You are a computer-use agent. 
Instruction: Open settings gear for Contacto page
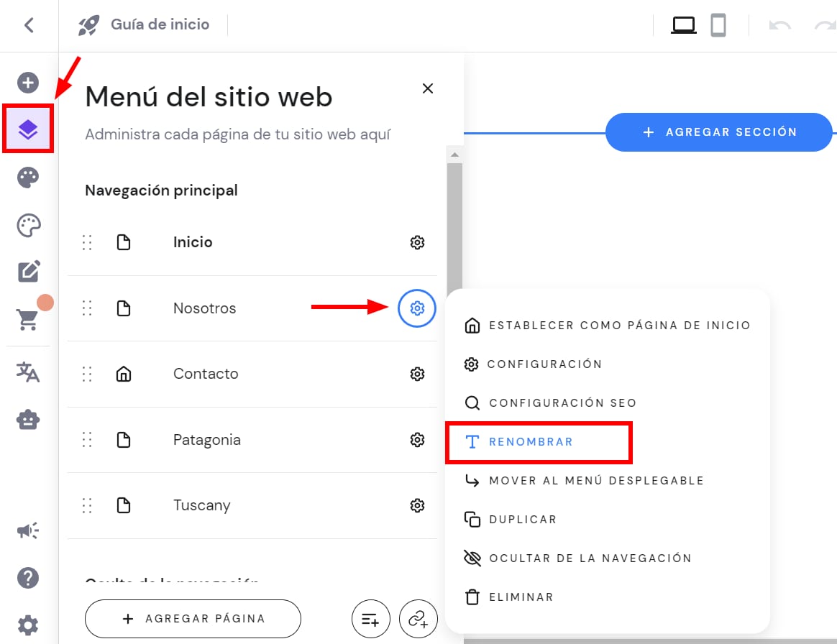click(417, 374)
